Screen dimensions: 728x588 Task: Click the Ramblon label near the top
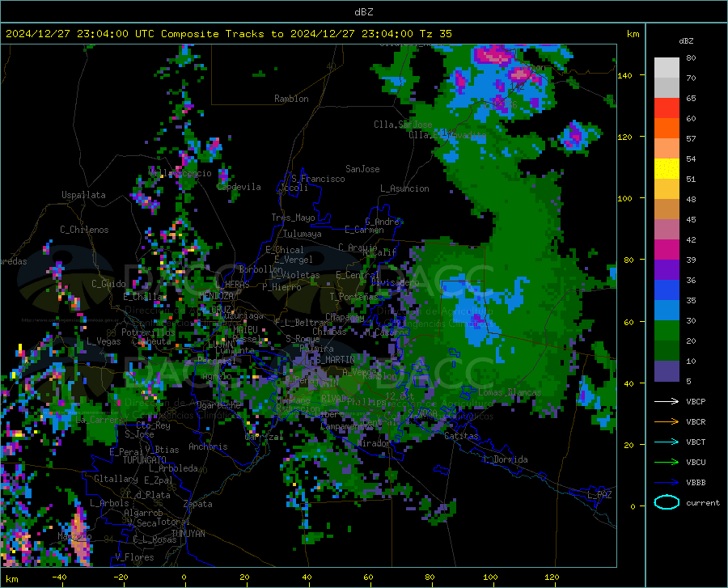pyautogui.click(x=291, y=99)
